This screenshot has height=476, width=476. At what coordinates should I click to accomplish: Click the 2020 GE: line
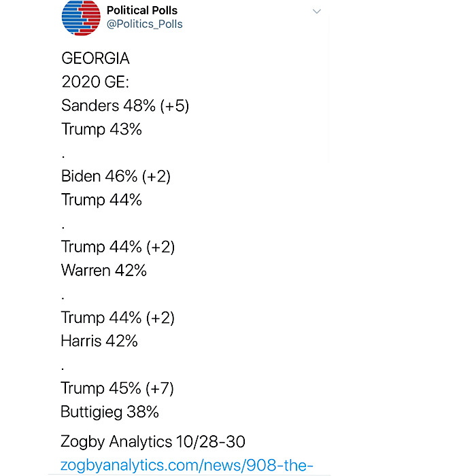tap(95, 82)
